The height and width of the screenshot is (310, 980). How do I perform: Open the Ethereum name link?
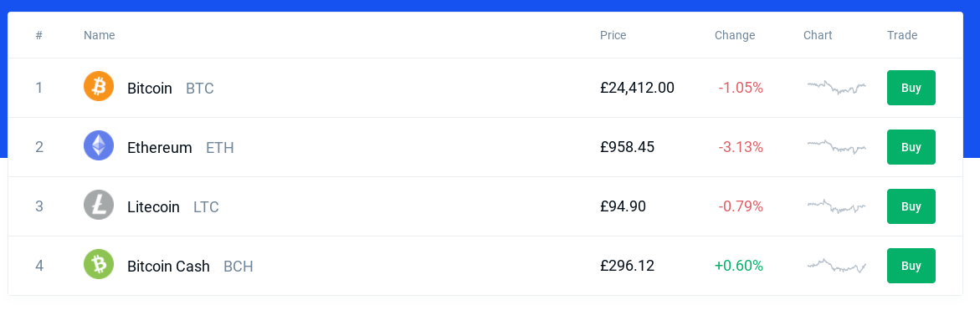coord(159,147)
